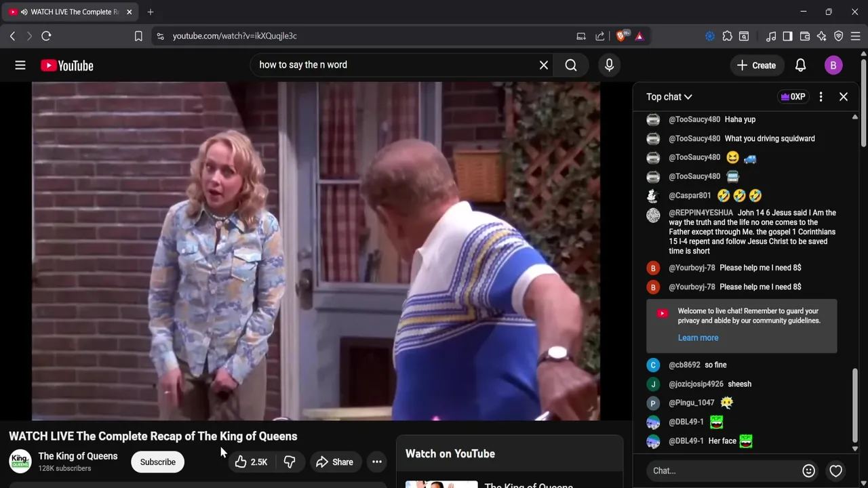Click @Pingu_1047 chat message
The image size is (868, 488).
(x=726, y=403)
